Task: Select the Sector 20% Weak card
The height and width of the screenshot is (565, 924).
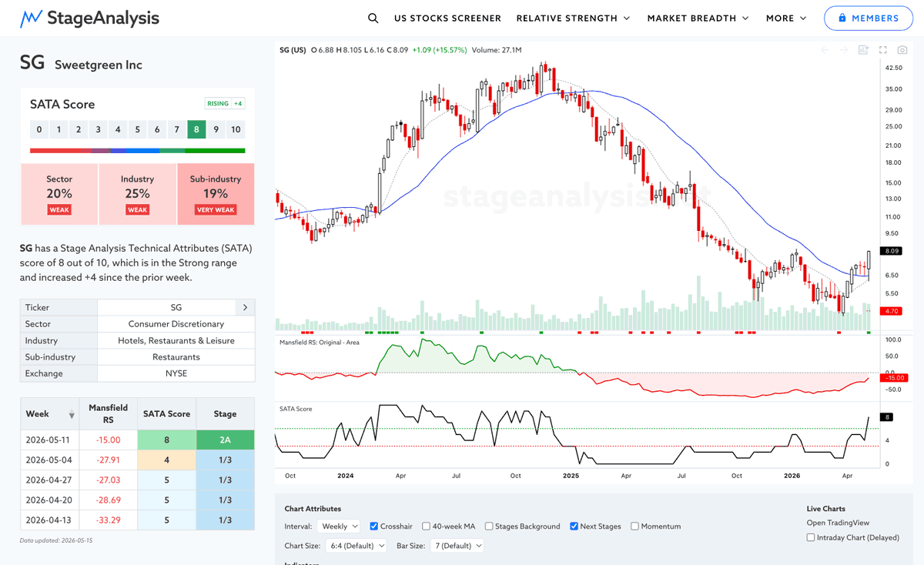Action: click(59, 194)
